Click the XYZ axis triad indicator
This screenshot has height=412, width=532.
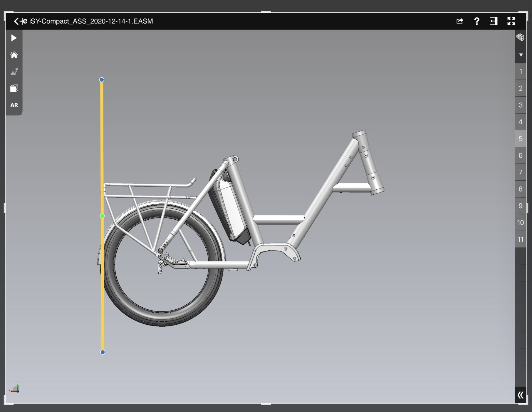click(15, 388)
